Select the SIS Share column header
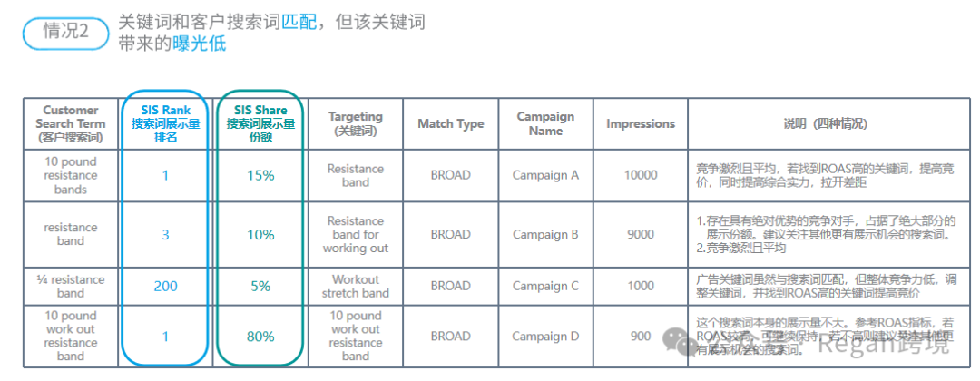The image size is (980, 381). coord(260,123)
